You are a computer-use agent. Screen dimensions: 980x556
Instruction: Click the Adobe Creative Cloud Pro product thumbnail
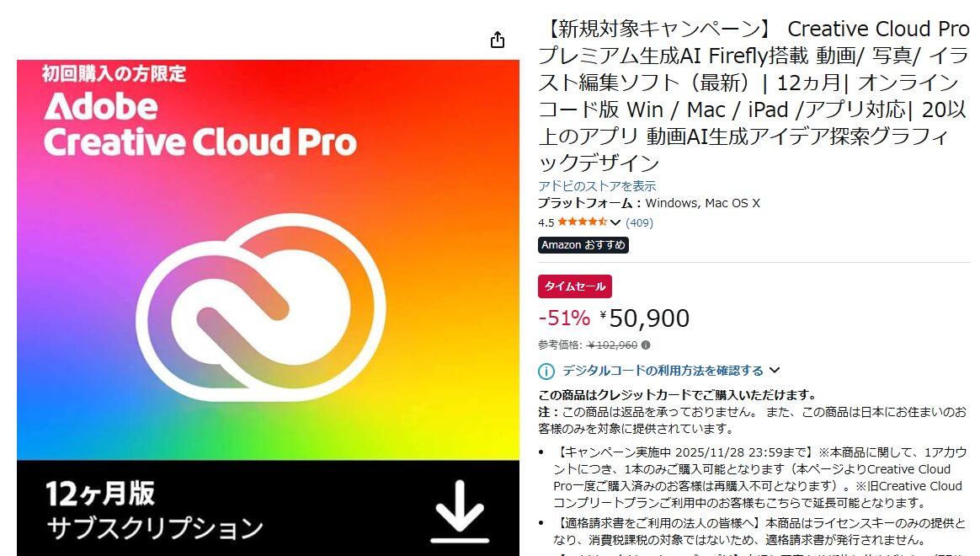268,307
